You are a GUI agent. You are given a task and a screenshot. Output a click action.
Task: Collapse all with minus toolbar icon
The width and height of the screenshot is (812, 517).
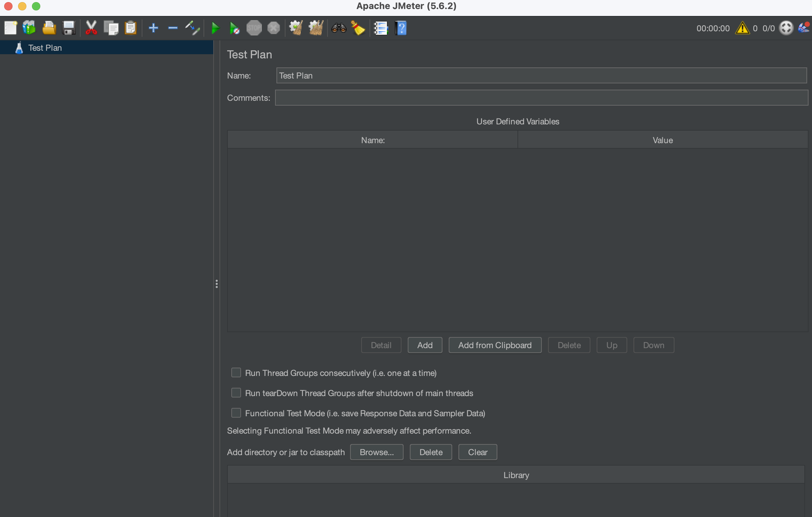click(x=173, y=28)
